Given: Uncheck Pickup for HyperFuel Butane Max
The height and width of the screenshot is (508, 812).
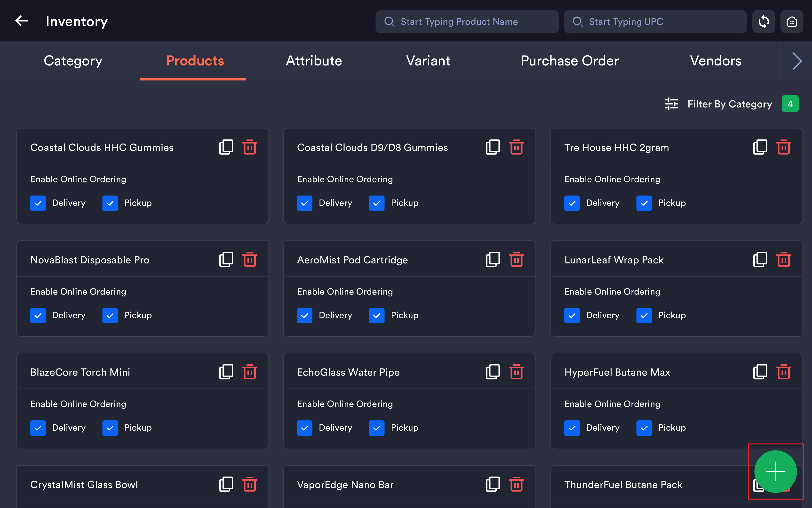Looking at the screenshot, I should [644, 428].
